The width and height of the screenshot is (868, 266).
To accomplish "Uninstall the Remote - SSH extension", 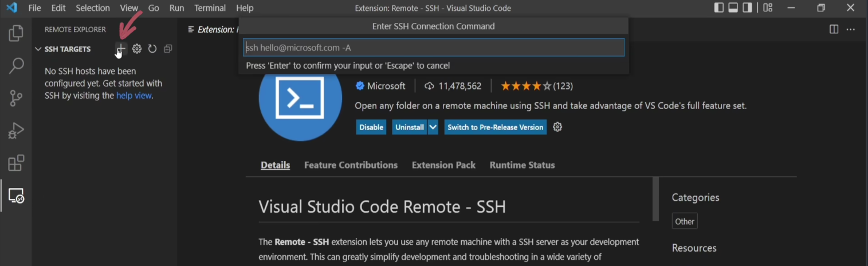I will pos(410,127).
